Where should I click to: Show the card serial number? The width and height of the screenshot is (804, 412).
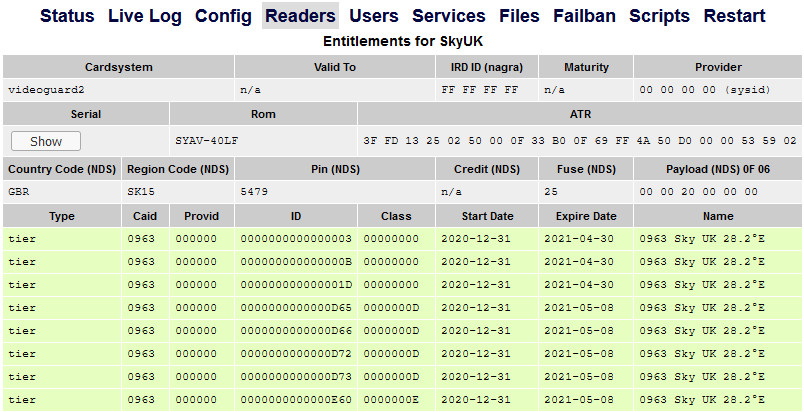[46, 141]
